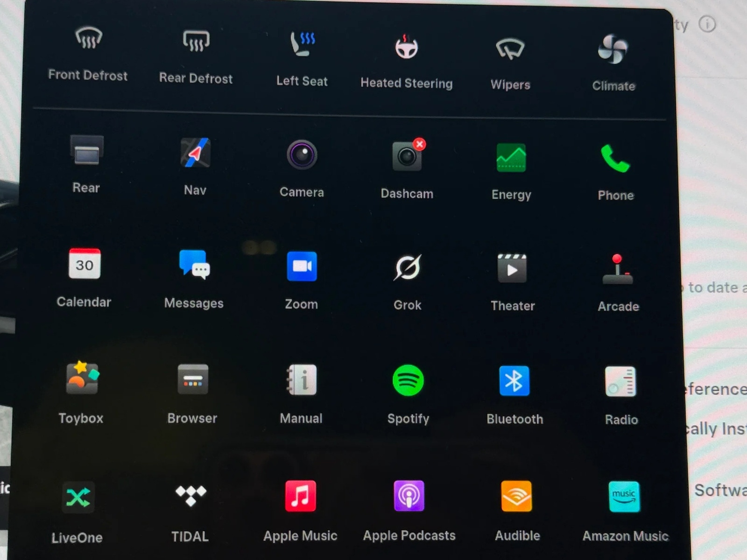747x560 pixels.
Task: Open Apple Podcasts
Action: coord(409,496)
